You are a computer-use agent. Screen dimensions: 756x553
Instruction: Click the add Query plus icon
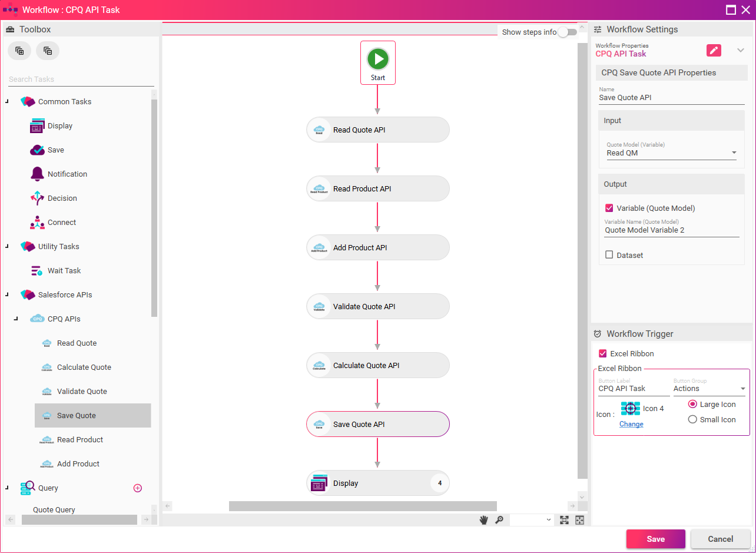138,488
